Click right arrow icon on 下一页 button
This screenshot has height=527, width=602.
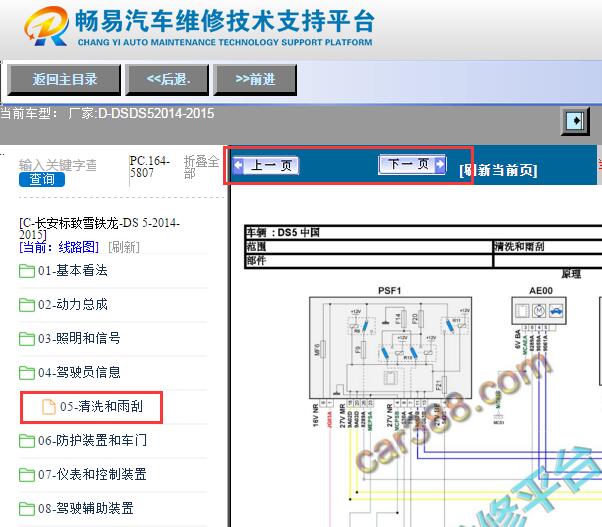440,164
